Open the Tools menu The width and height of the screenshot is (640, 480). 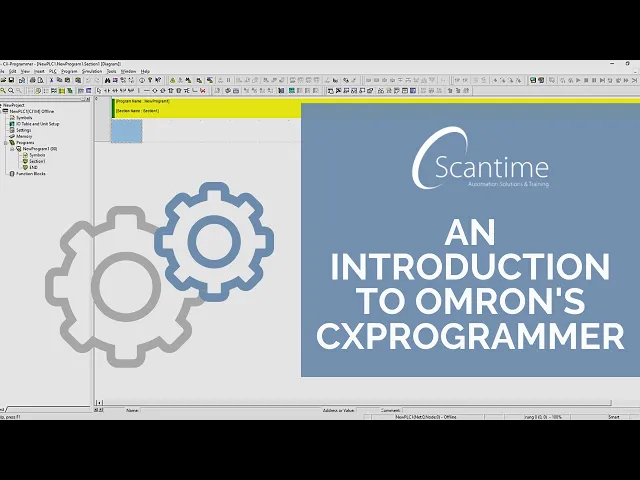pos(111,71)
